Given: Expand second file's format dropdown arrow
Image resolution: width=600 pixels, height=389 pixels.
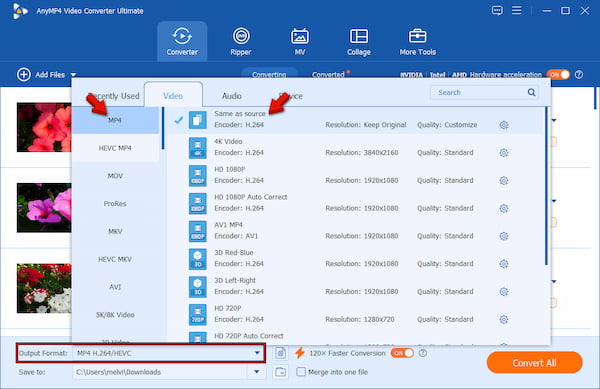Looking at the screenshot, I should pyautogui.click(x=554, y=201).
